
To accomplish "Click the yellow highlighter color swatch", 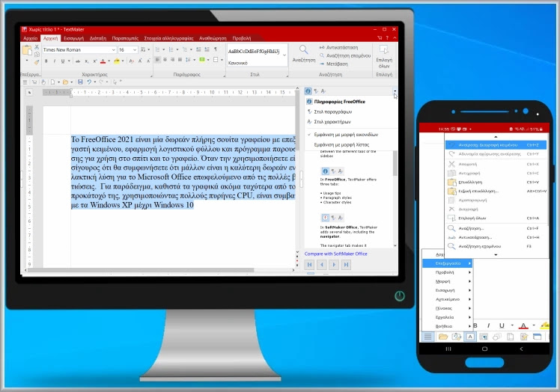I will [117, 61].
